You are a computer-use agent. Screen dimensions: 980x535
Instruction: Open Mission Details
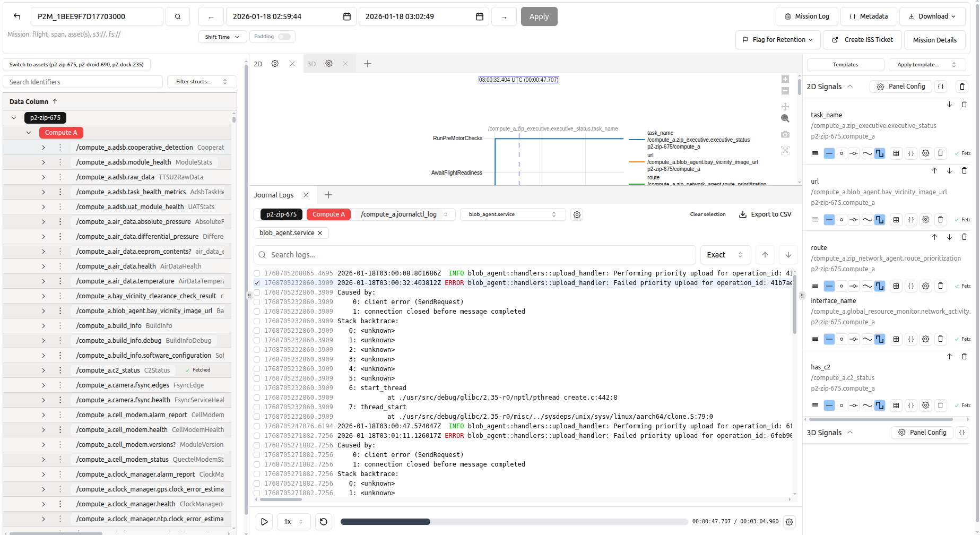(935, 40)
